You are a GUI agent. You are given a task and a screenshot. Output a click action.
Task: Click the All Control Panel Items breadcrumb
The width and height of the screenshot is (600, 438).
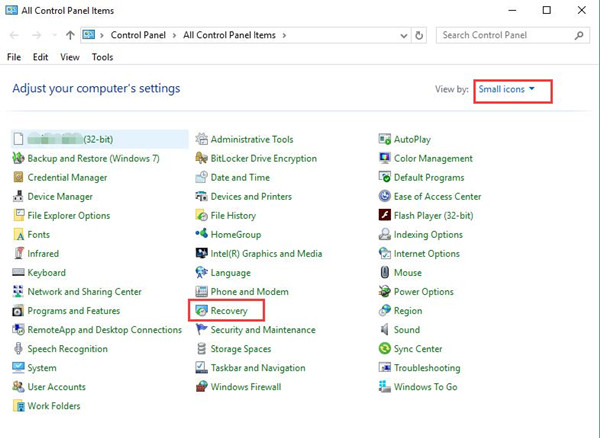[229, 35]
